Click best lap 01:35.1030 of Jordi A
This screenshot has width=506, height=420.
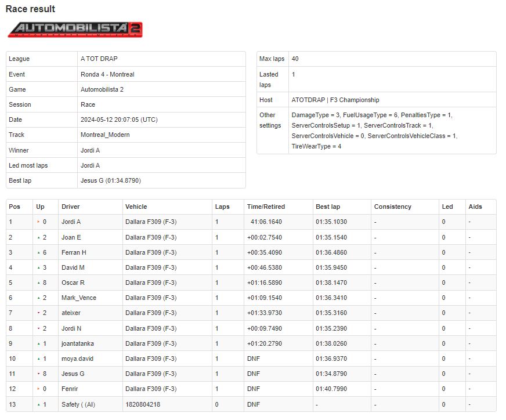tap(331, 222)
